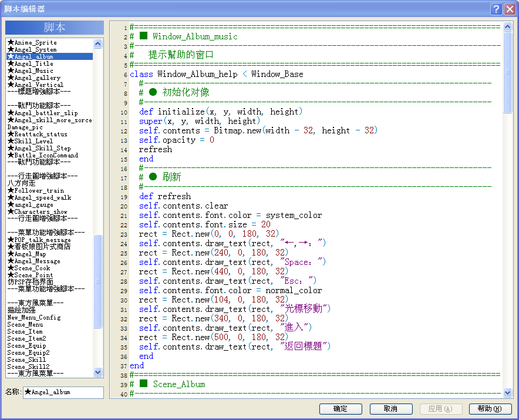The height and width of the screenshot is (420, 519).
Task: Select the Damage_pic script
Action: (x=50, y=127)
